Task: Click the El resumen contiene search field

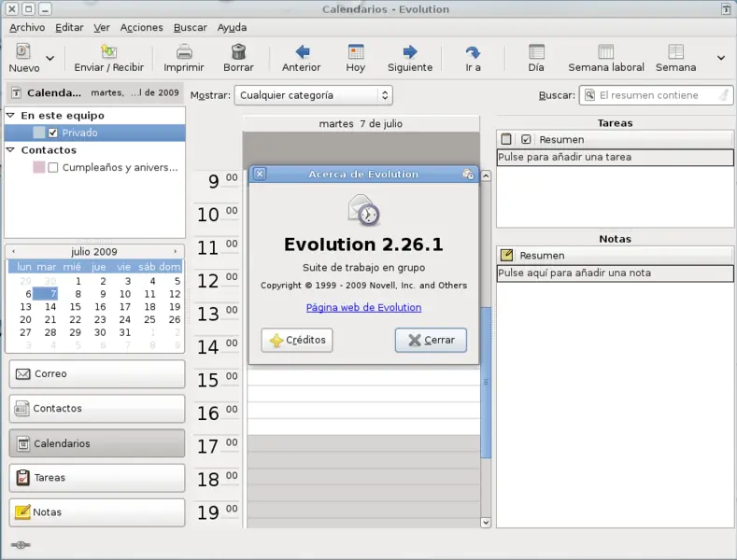Action: coord(656,95)
